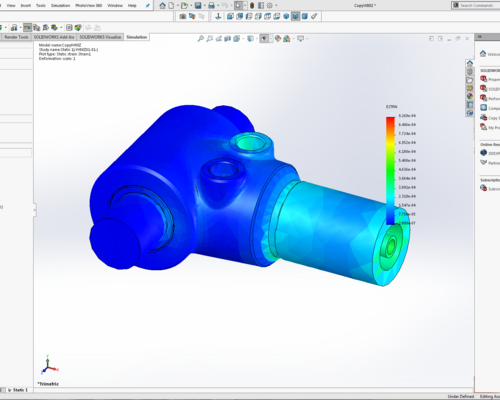Screen dimensions: 500x400
Task: Pin the menu bar with pushpin icon
Action: pos(147,5)
